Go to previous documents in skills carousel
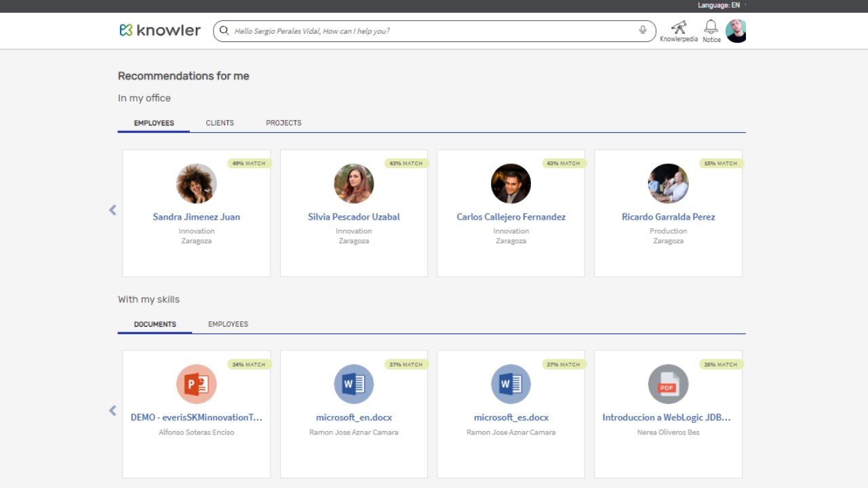The width and height of the screenshot is (868, 488). [x=113, y=411]
